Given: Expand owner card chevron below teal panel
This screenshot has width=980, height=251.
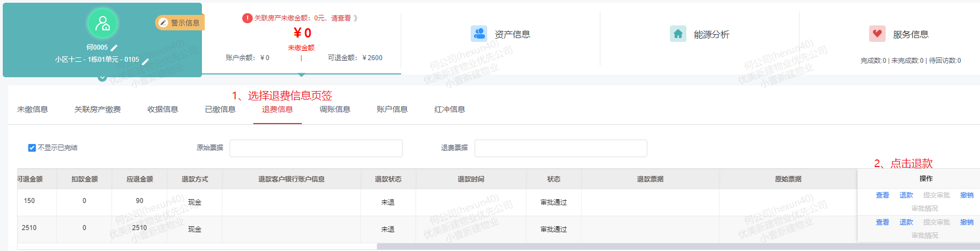Looking at the screenshot, I should tap(102, 78).
